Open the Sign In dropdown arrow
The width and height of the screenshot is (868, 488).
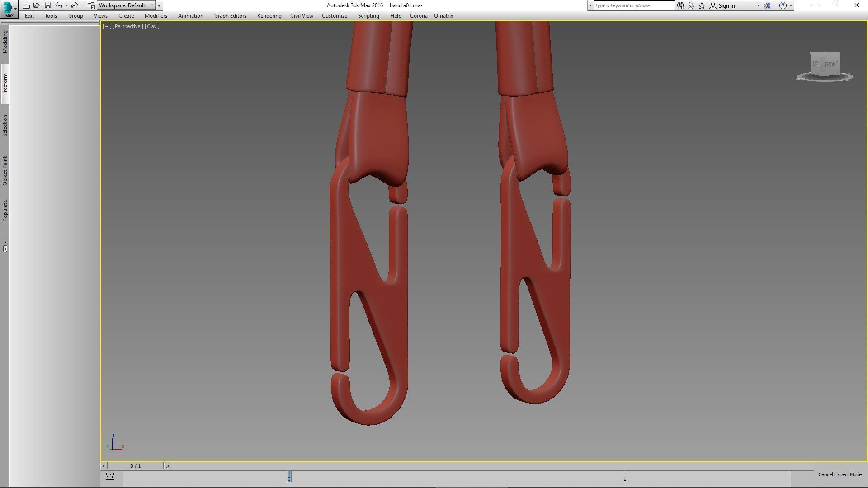click(758, 5)
